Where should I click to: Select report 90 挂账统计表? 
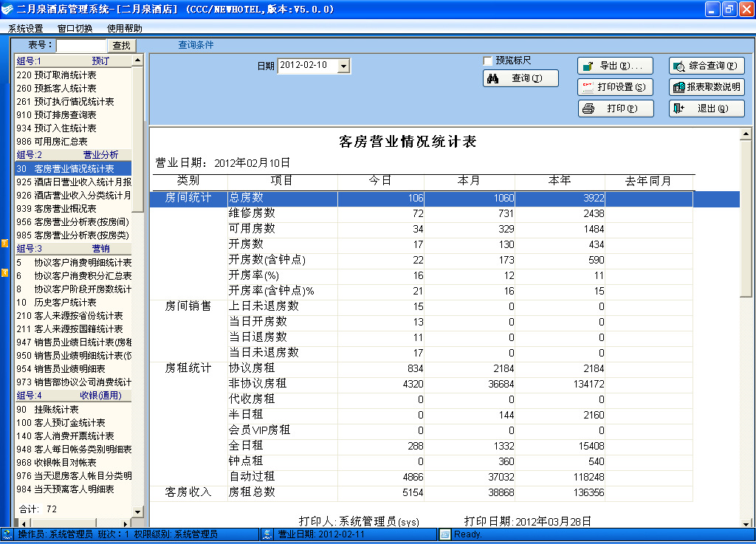pyautogui.click(x=73, y=410)
